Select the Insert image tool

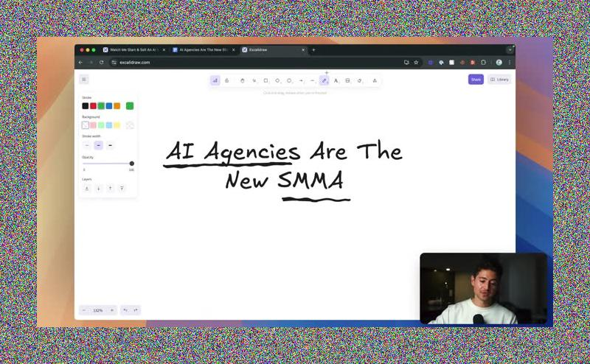tap(347, 80)
